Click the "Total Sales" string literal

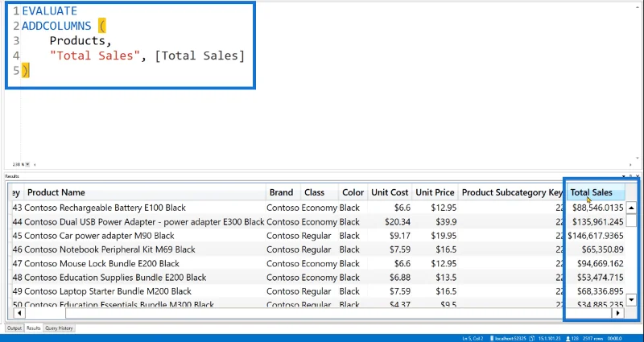pyautogui.click(x=95, y=56)
